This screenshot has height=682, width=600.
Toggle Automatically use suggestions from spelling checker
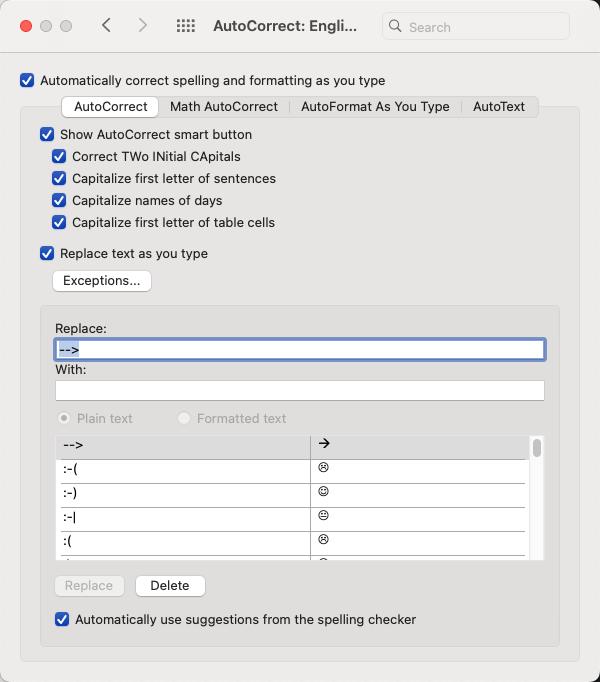[62, 619]
